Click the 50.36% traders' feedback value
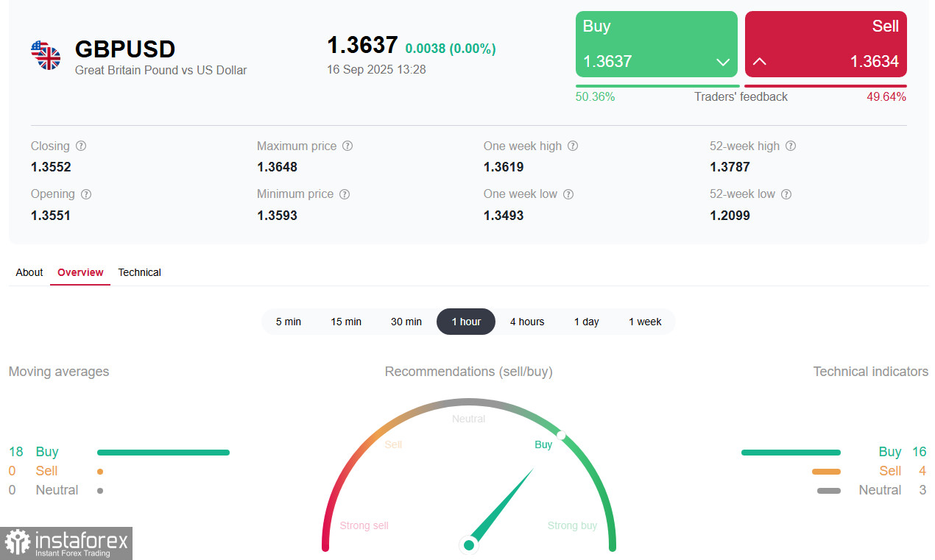Viewport: 935px width, 560px height. tap(595, 97)
